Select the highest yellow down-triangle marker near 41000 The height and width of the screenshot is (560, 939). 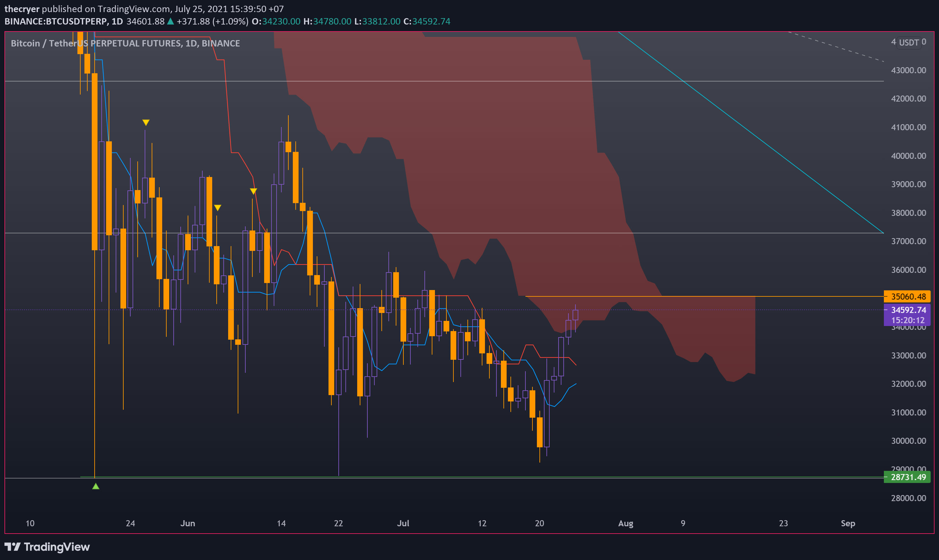pyautogui.click(x=146, y=122)
